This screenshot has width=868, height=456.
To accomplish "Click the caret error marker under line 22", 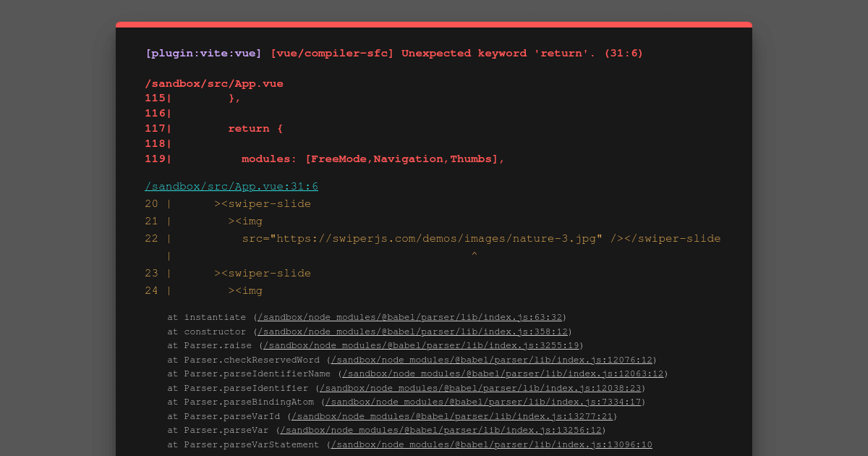I will pyautogui.click(x=475, y=255).
